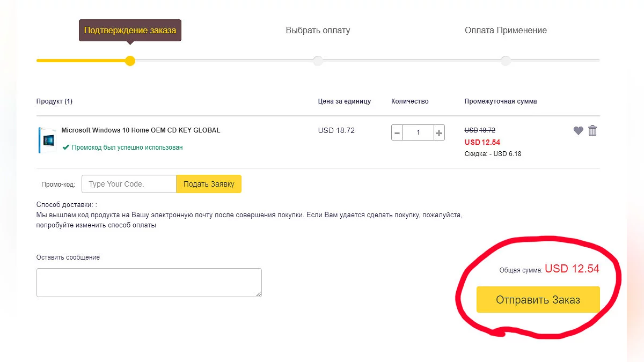Open the Оплата Применение step
The image size is (644, 362).
506,31
